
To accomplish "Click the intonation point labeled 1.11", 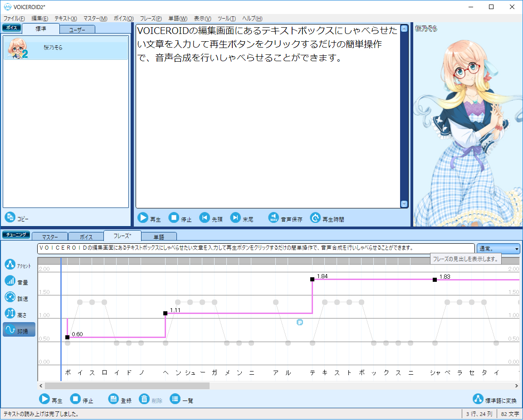I will (165, 313).
